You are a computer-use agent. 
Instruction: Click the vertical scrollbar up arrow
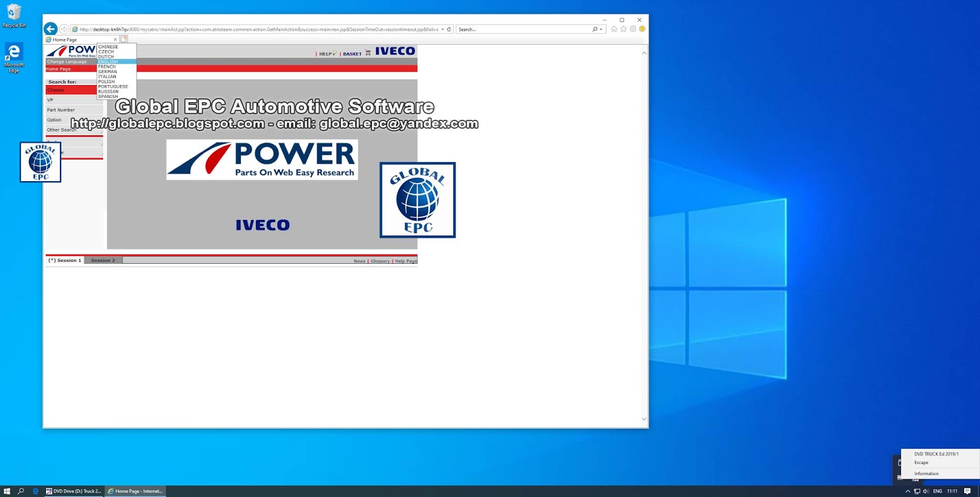pyautogui.click(x=644, y=53)
